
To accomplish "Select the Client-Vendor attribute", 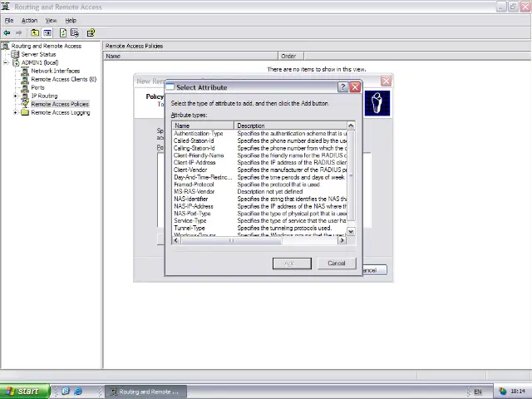I will (x=190, y=170).
